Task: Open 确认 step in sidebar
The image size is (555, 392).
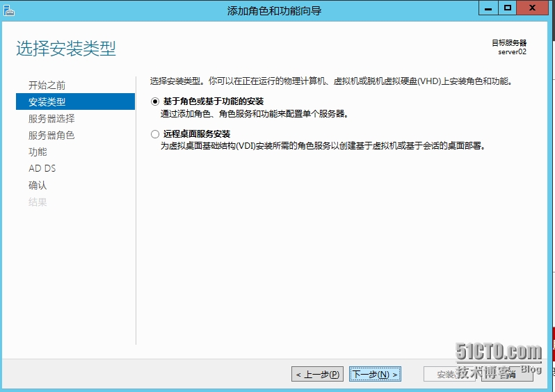Action: (x=38, y=185)
